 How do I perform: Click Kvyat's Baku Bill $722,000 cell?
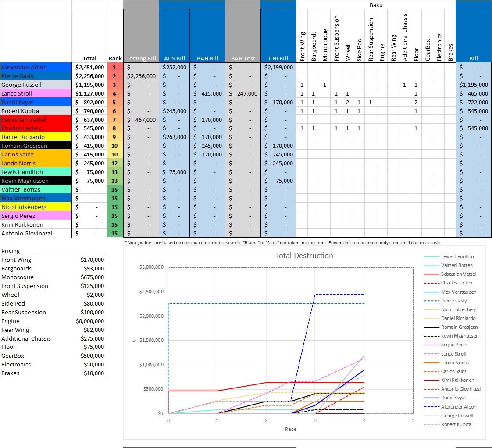click(473, 102)
